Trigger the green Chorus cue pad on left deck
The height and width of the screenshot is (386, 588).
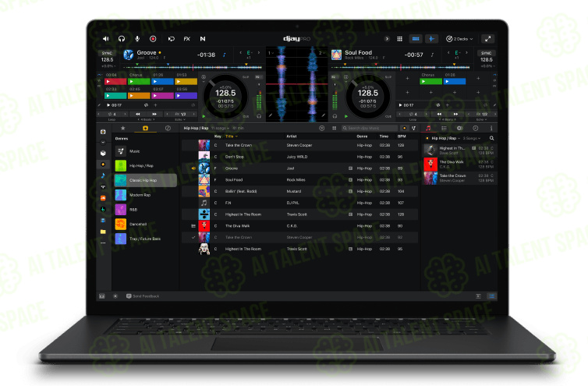139,81
